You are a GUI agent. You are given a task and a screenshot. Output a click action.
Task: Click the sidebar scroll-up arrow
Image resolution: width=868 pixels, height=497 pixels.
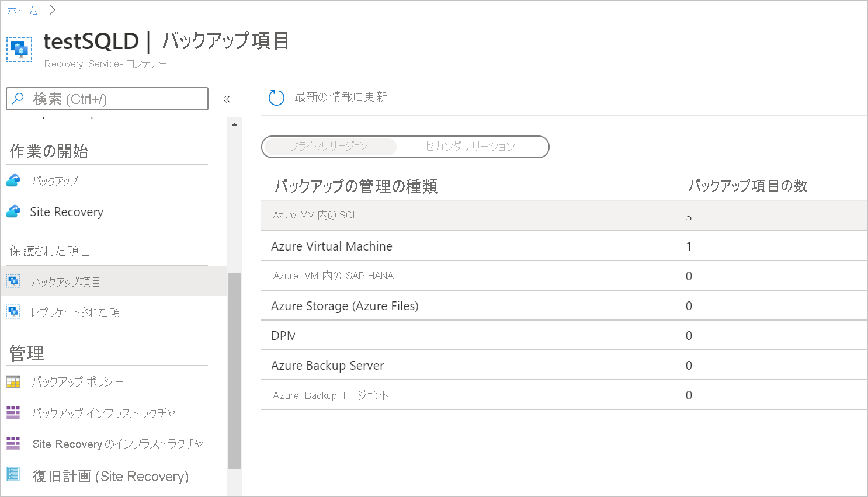click(234, 124)
